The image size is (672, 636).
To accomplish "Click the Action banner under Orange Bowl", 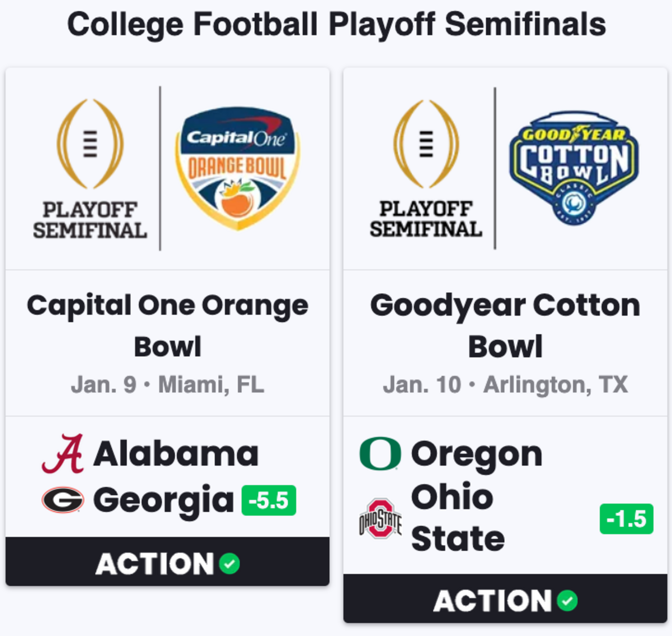I will coord(167,561).
